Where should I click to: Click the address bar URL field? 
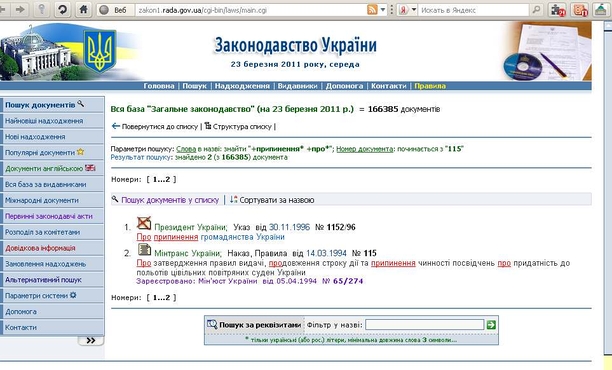coord(251,10)
